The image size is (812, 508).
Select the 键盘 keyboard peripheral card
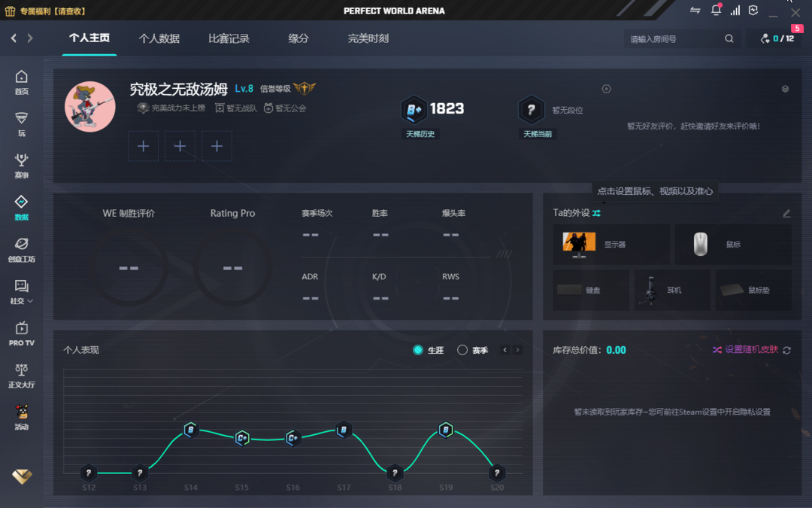pyautogui.click(x=591, y=290)
